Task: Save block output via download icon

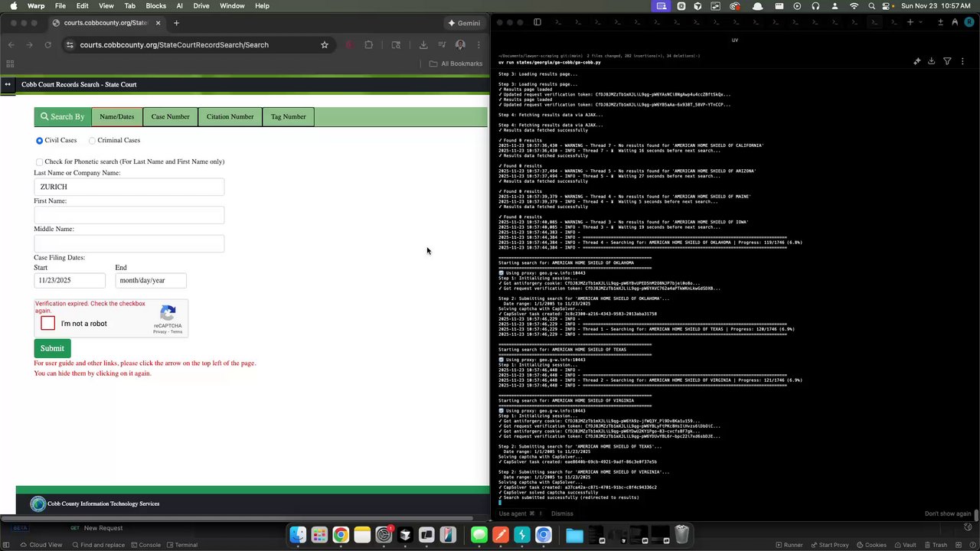Action: [932, 61]
